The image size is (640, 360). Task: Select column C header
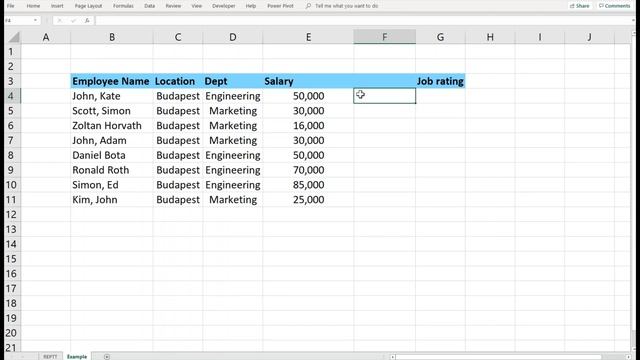coord(178,37)
